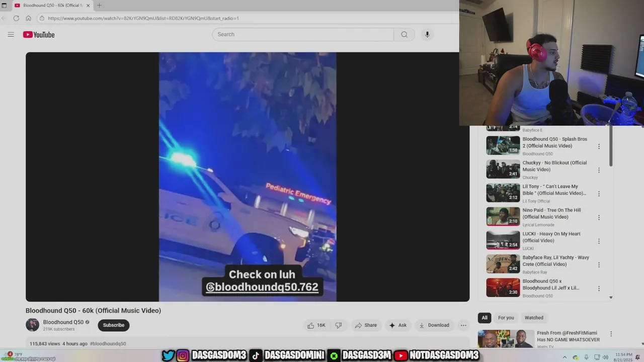This screenshot has height=362, width=644.
Task: Like the video (16K)
Action: click(x=316, y=325)
